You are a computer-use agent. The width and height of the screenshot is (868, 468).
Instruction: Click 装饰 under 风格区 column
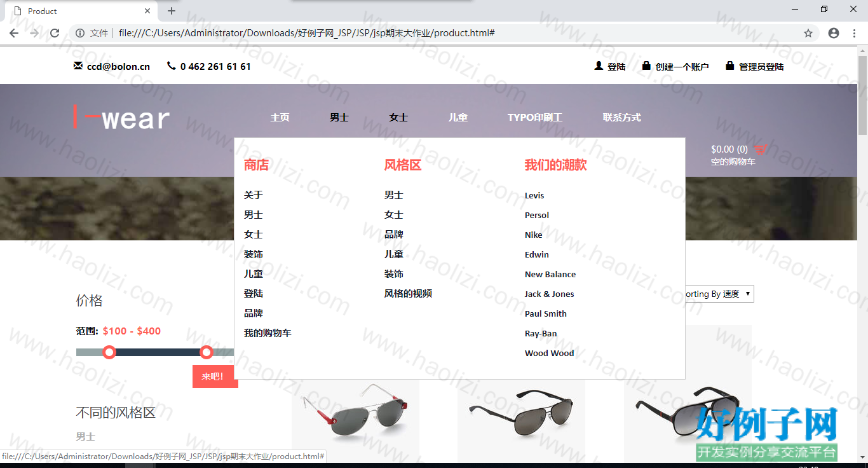pyautogui.click(x=394, y=274)
